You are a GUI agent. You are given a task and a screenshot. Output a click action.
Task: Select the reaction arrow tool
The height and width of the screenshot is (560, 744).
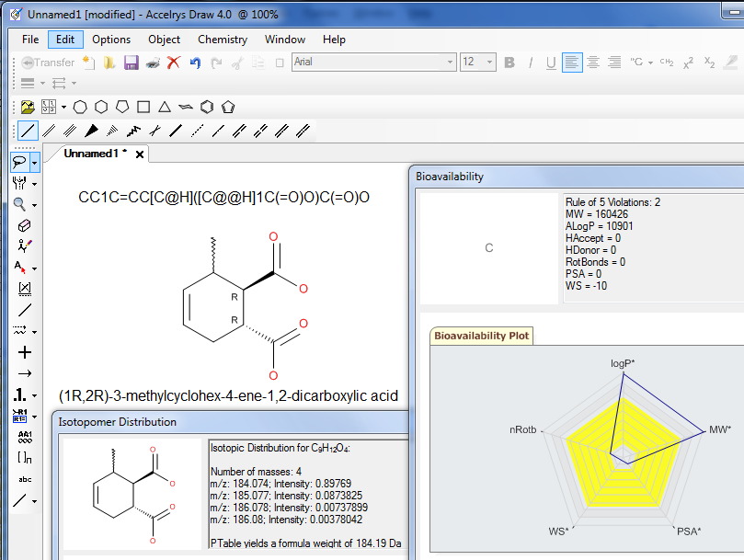pyautogui.click(x=25, y=373)
